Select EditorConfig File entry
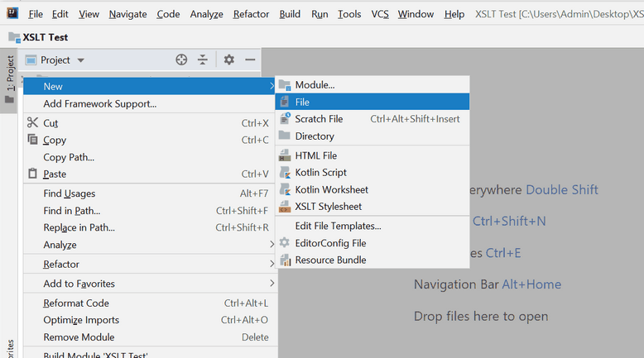This screenshot has width=644, height=358. click(x=330, y=243)
